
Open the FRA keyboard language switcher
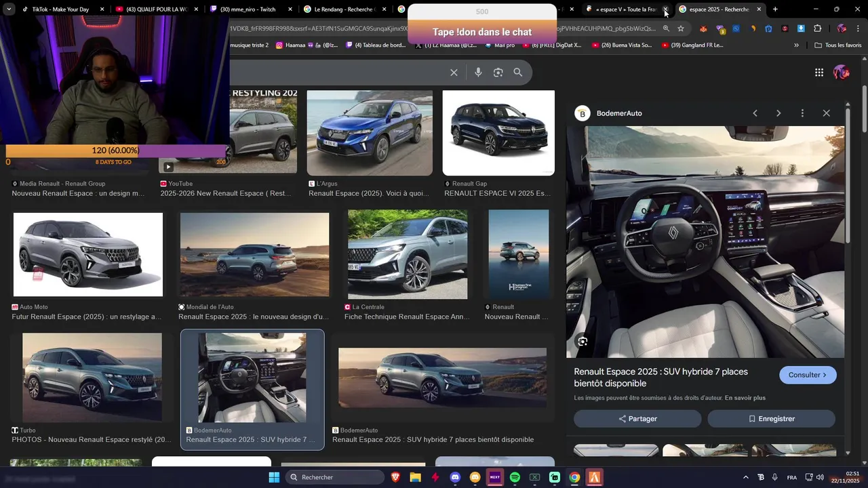792,477
